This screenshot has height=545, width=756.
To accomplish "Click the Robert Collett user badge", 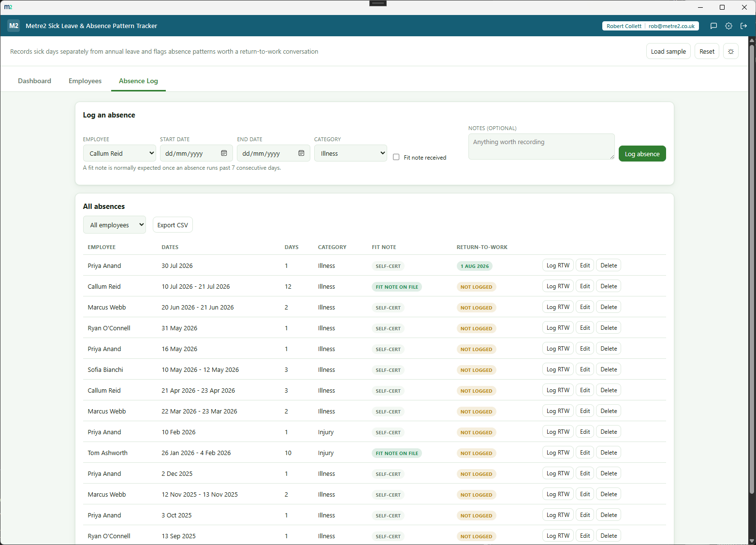I will tap(651, 26).
